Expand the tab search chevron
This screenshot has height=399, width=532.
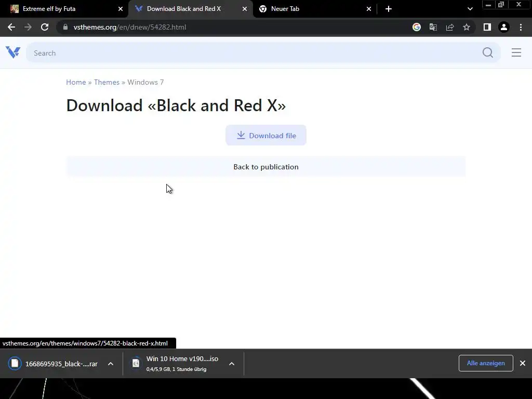(470, 9)
